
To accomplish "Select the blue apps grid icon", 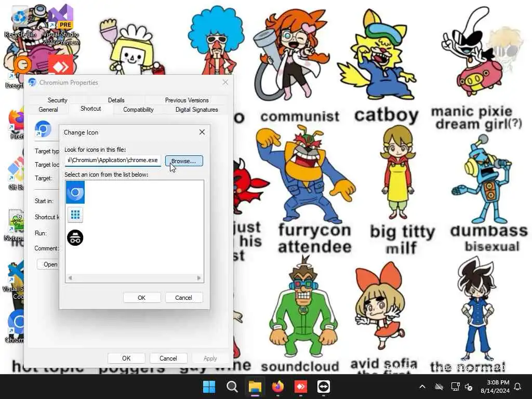I will [x=75, y=215].
